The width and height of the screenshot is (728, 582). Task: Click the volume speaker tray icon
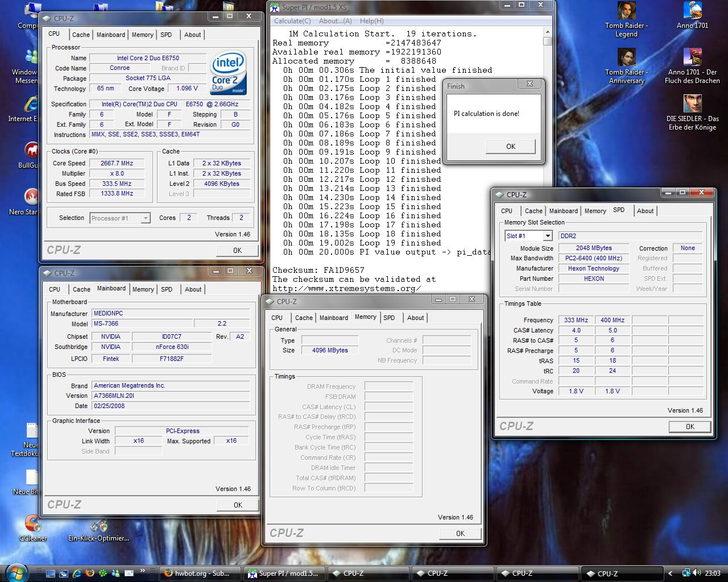[x=697, y=573]
